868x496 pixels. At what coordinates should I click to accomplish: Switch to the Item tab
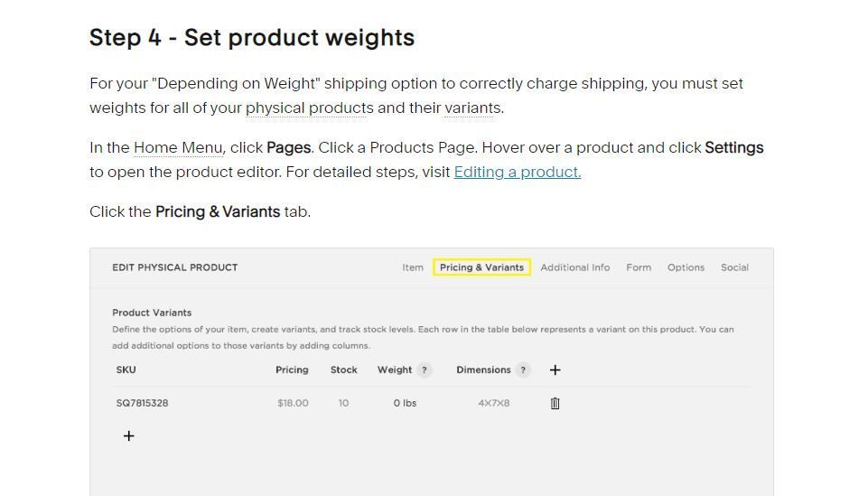click(x=413, y=267)
